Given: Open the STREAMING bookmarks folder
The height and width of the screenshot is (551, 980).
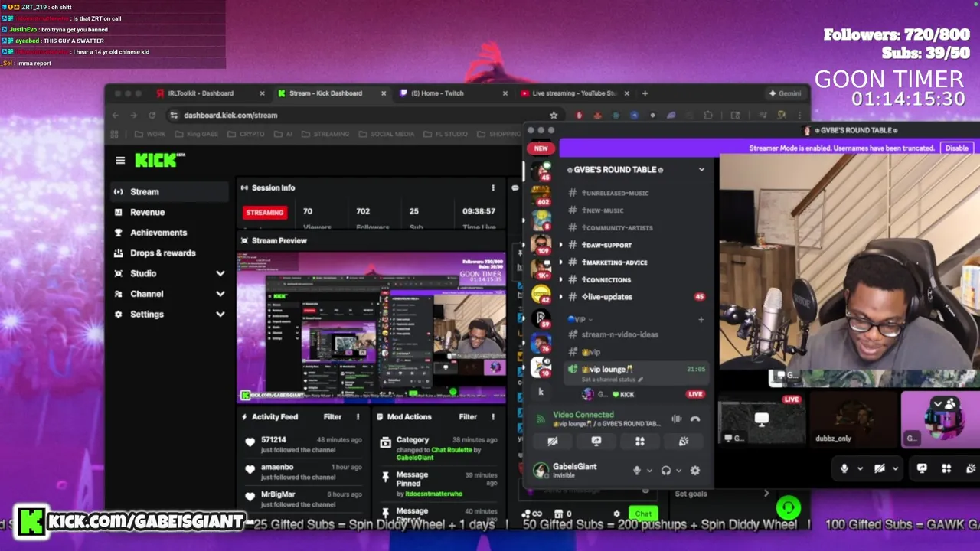Looking at the screenshot, I should click(x=325, y=134).
